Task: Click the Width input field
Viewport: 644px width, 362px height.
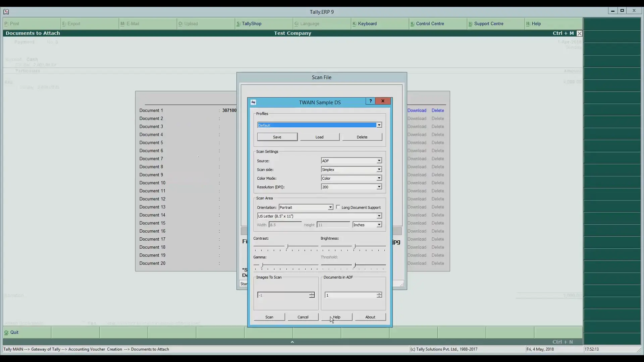Action: [x=285, y=225]
